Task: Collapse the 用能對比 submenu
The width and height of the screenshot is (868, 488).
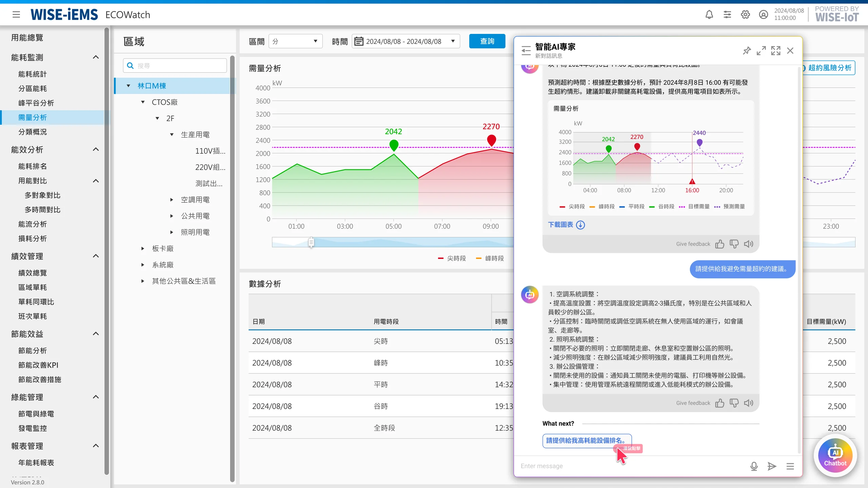Action: click(96, 181)
